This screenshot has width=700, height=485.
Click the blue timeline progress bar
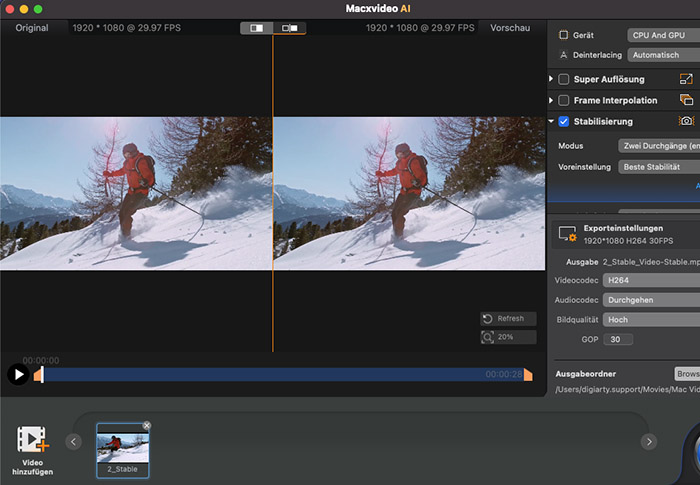[x=283, y=374]
